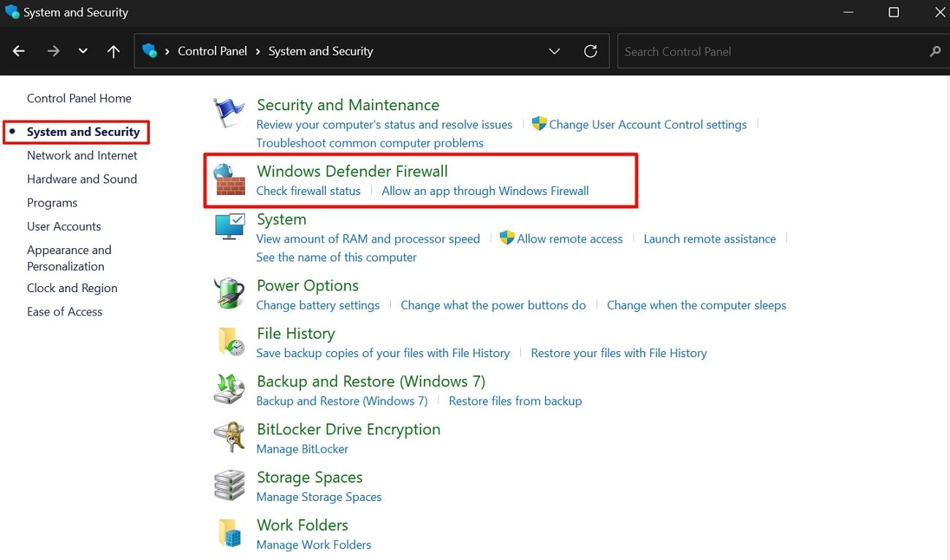Image resolution: width=950 pixels, height=560 pixels.
Task: Click the chevron before Control Panel breadcrumb
Action: (167, 51)
